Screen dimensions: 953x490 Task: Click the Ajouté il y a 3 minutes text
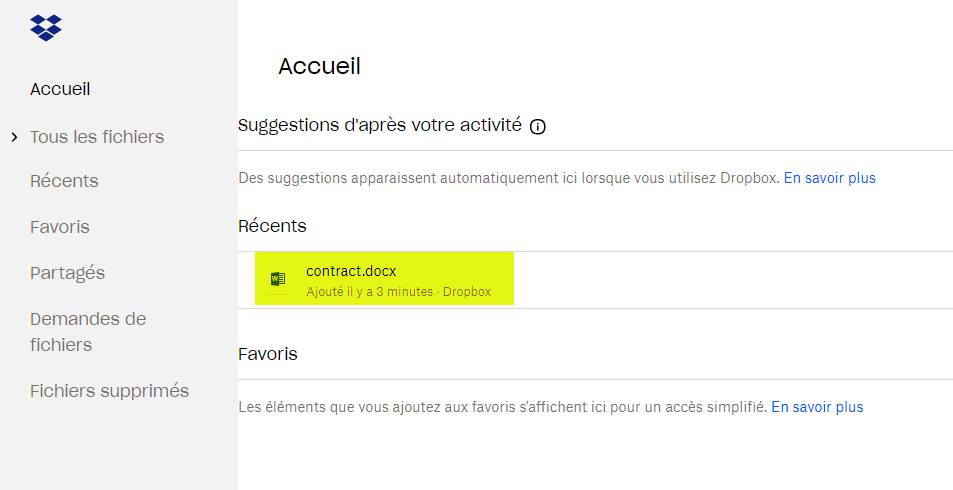pyautogui.click(x=370, y=292)
